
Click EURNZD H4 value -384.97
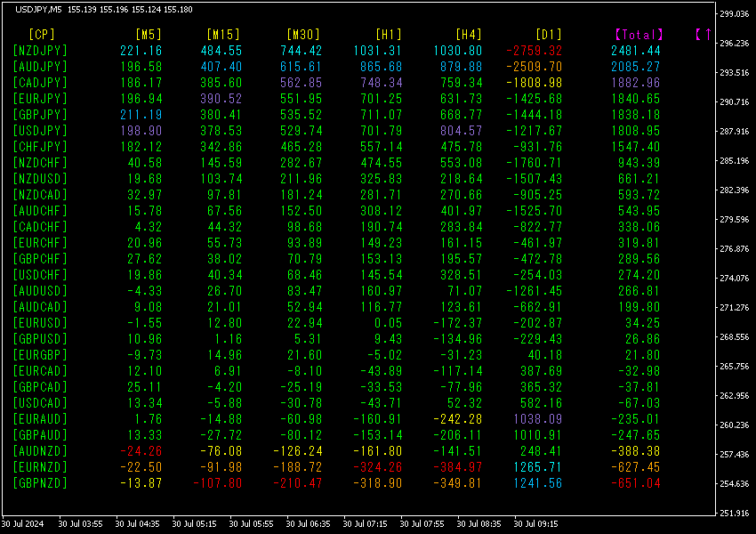tap(457, 467)
